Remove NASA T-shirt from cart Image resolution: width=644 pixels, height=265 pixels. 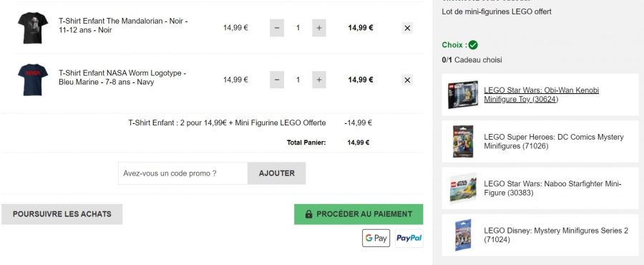click(407, 79)
